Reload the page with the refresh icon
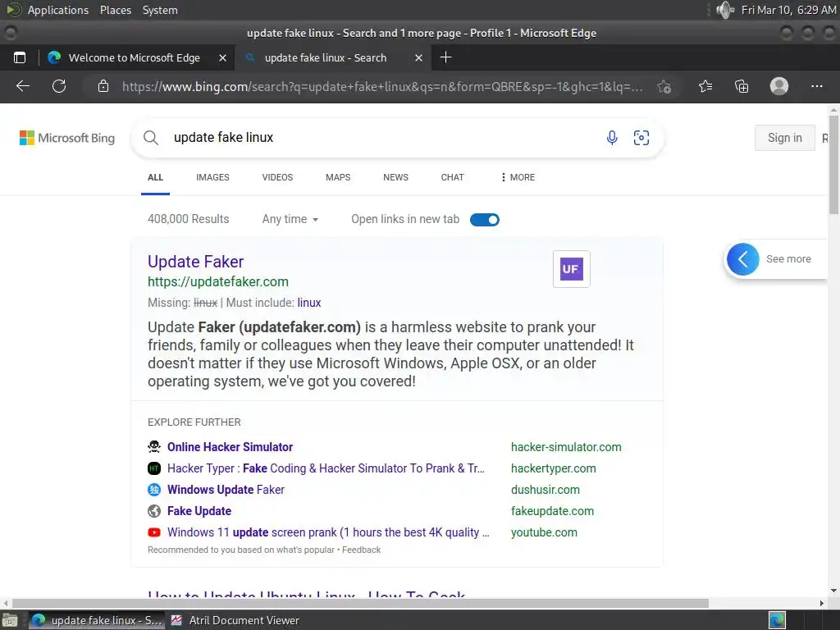The image size is (840, 630). point(59,85)
